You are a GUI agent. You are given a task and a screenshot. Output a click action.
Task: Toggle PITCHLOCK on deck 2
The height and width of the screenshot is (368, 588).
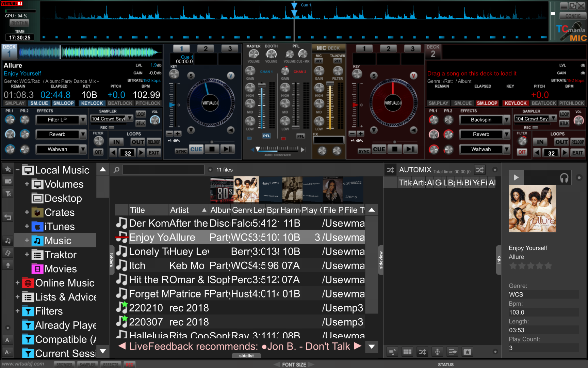[572, 103]
